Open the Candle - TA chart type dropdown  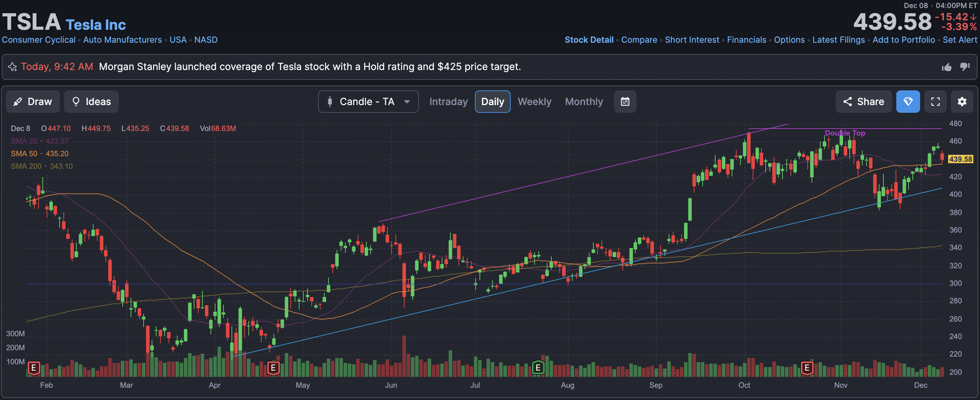[367, 102]
